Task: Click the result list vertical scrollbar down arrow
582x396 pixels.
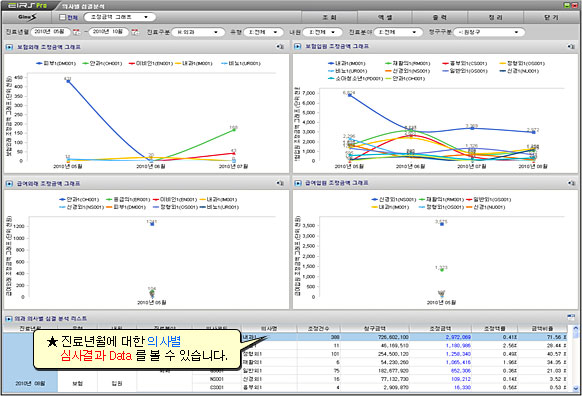Action: [576, 388]
